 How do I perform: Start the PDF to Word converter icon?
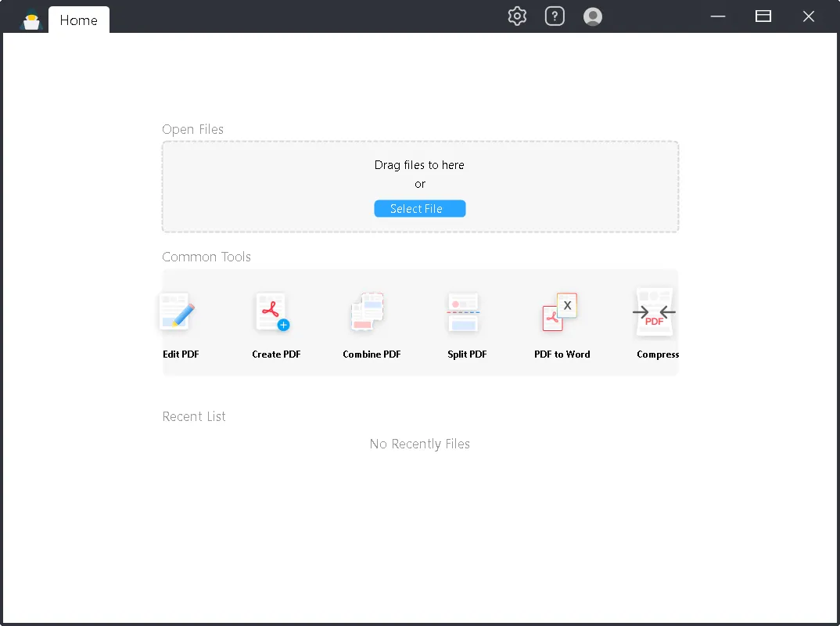560,313
